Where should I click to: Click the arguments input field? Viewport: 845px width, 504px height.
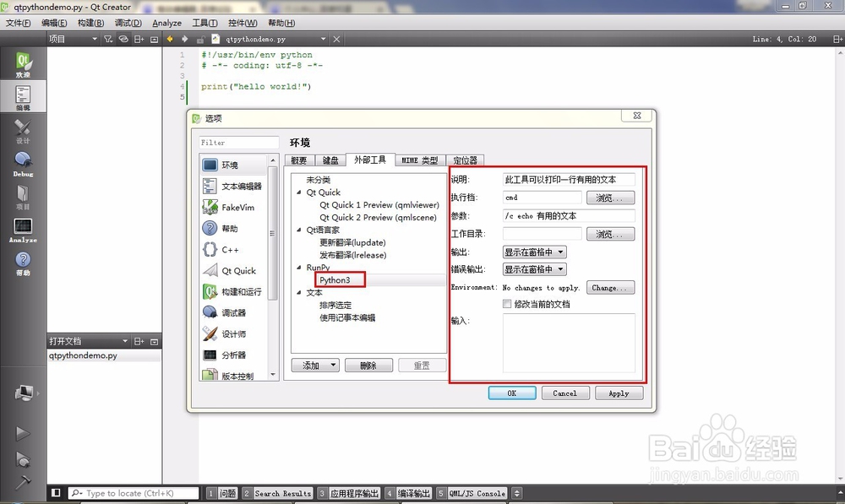[569, 216]
